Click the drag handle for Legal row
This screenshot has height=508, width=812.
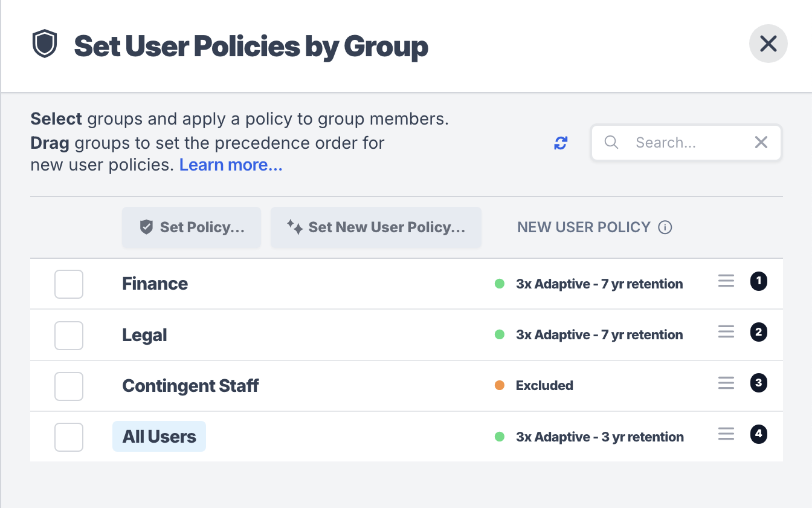click(x=726, y=332)
